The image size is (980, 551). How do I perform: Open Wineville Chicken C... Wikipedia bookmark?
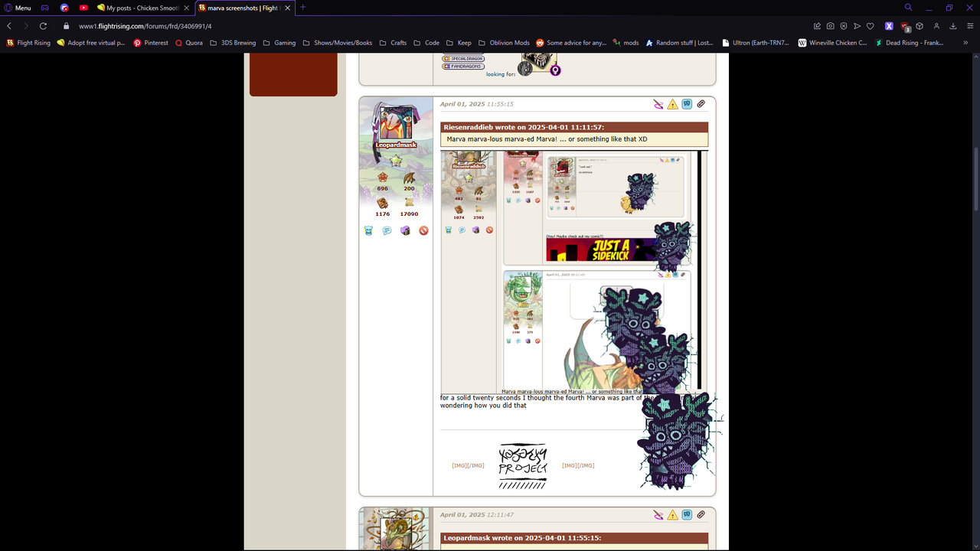tap(832, 43)
